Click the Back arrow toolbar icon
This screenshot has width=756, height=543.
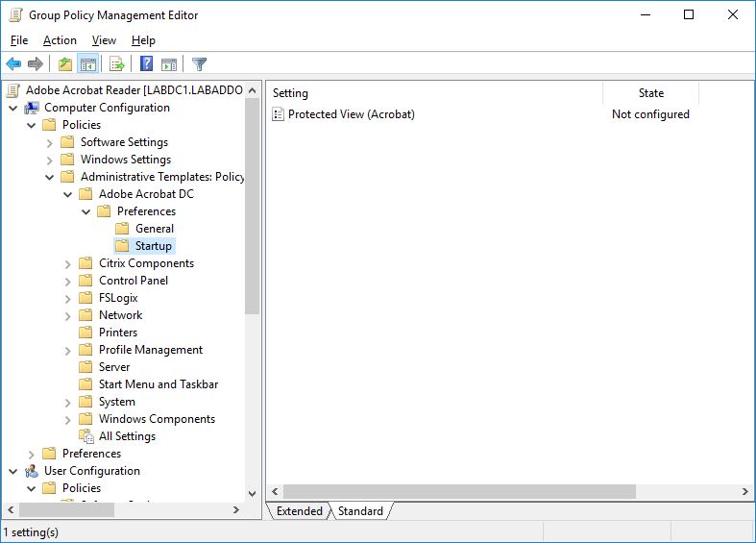(x=13, y=64)
